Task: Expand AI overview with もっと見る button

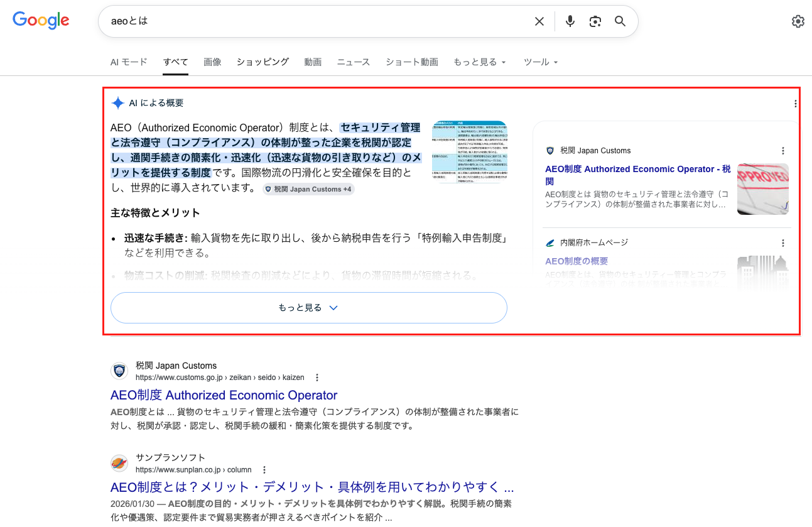Action: (309, 308)
